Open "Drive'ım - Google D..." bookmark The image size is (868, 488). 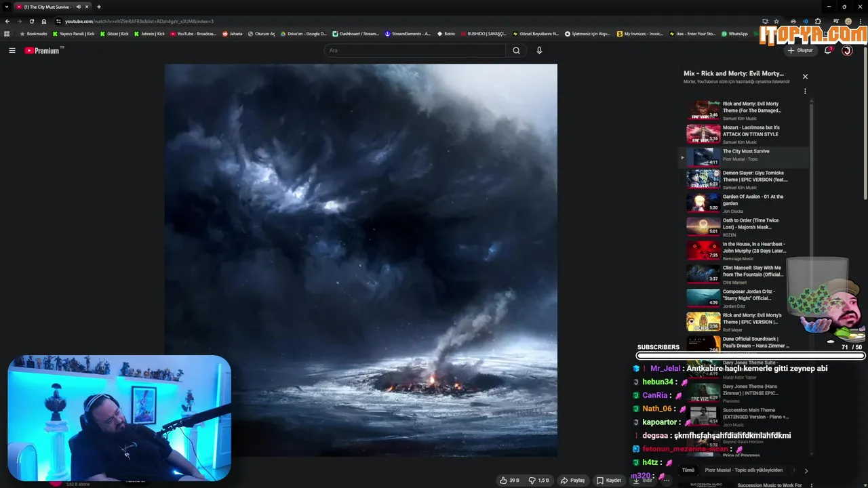304,33
